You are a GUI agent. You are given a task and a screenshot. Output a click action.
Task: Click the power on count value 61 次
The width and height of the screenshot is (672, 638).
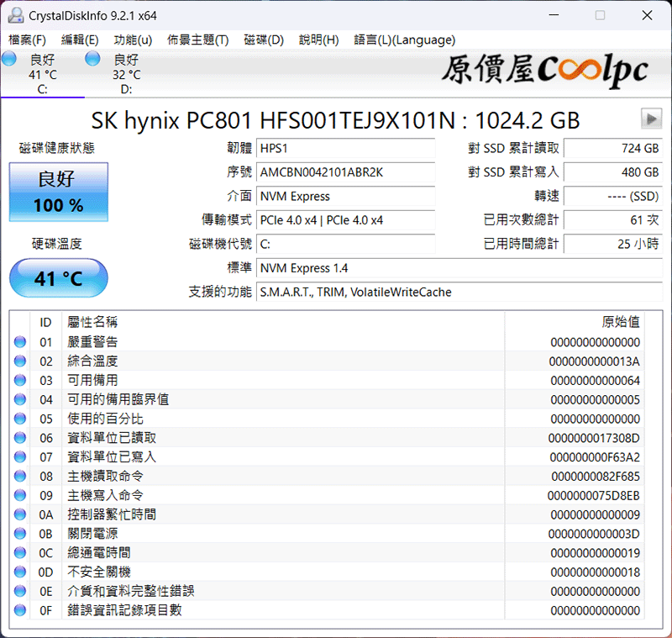[x=613, y=220]
